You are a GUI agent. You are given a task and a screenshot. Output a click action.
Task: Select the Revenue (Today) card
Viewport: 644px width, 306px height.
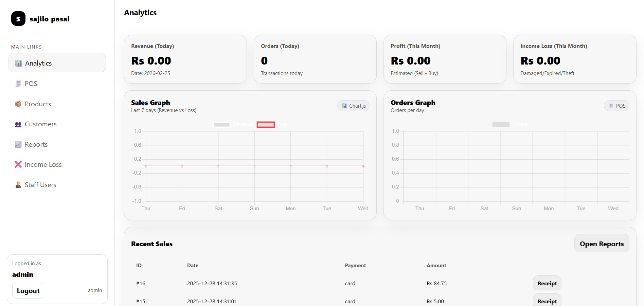coord(185,59)
